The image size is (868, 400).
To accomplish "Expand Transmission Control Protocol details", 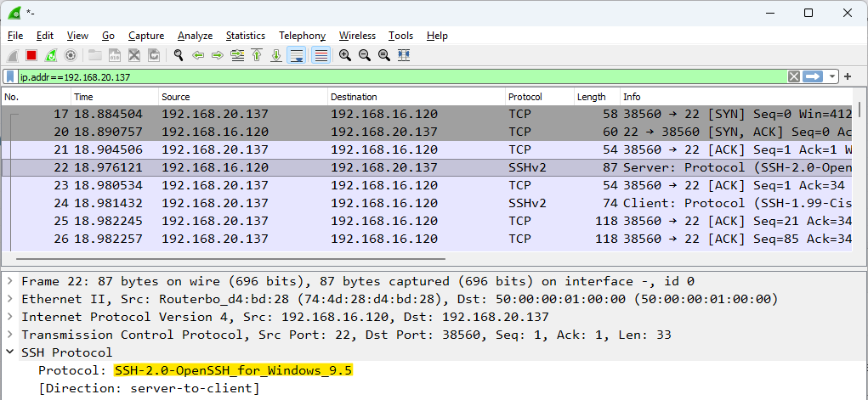I will [10, 335].
